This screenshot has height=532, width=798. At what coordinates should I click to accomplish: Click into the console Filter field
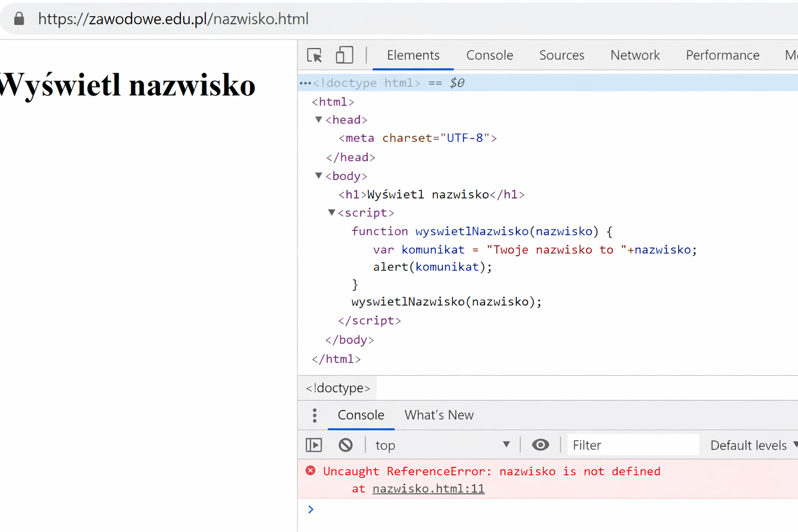click(x=632, y=445)
